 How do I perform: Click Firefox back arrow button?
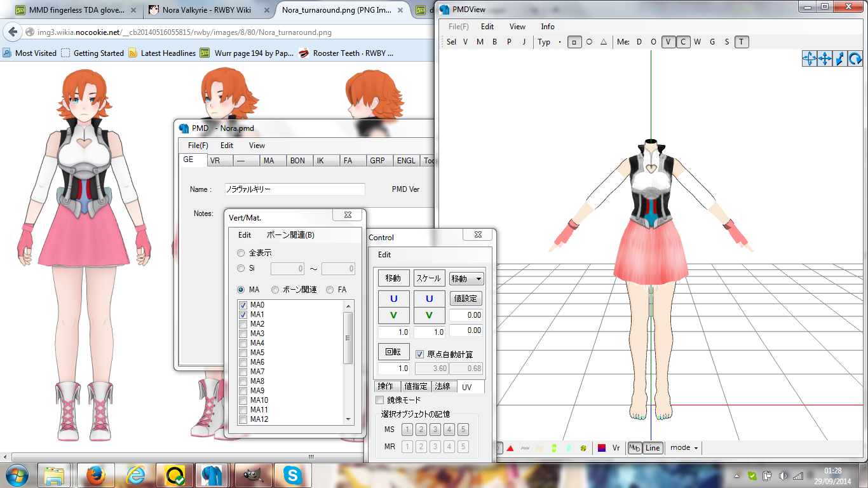pyautogui.click(x=13, y=32)
